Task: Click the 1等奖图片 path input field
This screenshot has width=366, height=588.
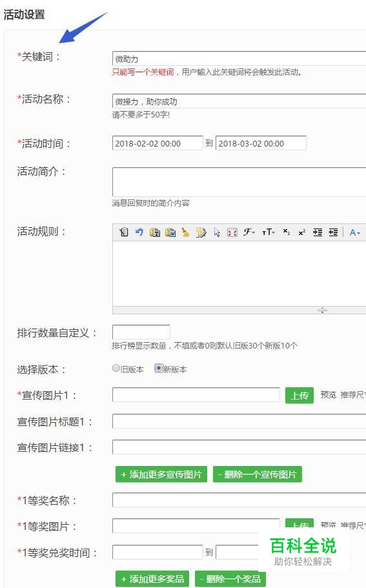Action: pos(196,526)
